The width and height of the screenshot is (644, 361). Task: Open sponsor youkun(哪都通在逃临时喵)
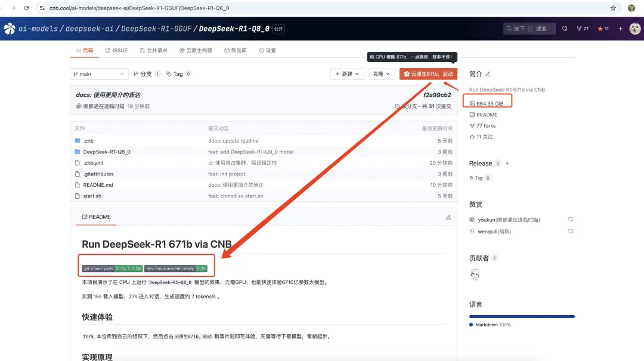(504, 220)
